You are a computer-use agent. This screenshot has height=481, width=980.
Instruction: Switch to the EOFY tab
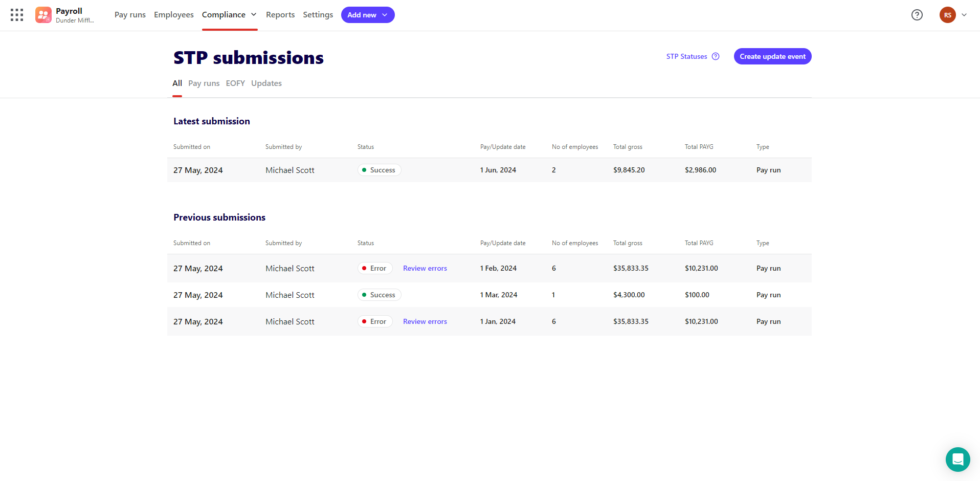(x=235, y=83)
